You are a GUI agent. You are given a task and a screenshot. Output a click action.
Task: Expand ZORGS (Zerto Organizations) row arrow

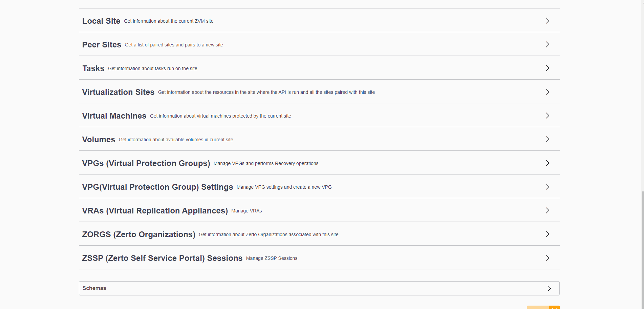(548, 234)
